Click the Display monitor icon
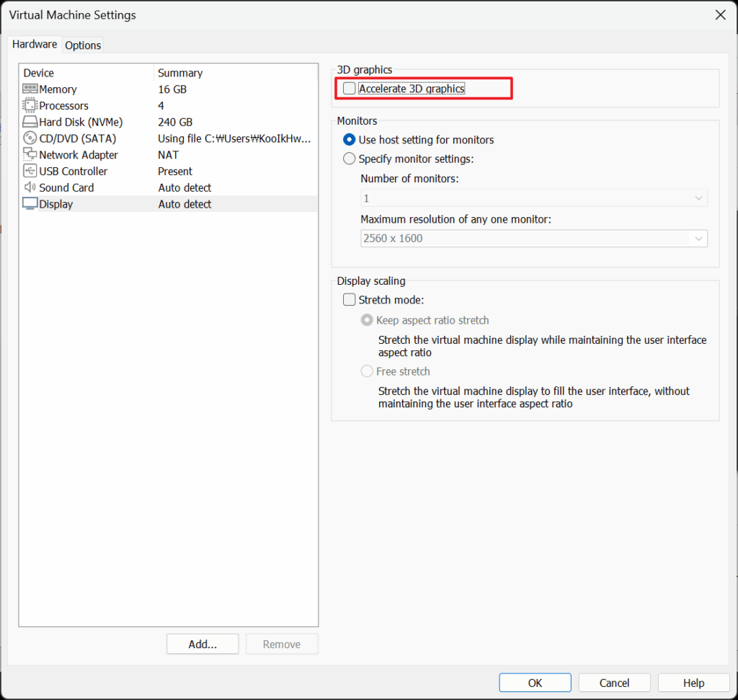This screenshot has height=700, width=738. point(30,204)
